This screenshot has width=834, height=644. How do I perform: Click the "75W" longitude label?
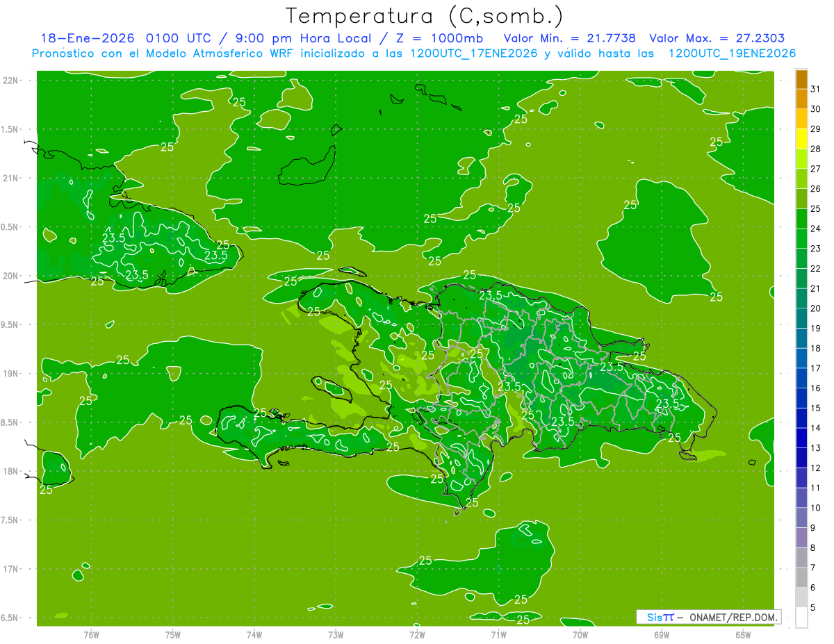tap(173, 634)
